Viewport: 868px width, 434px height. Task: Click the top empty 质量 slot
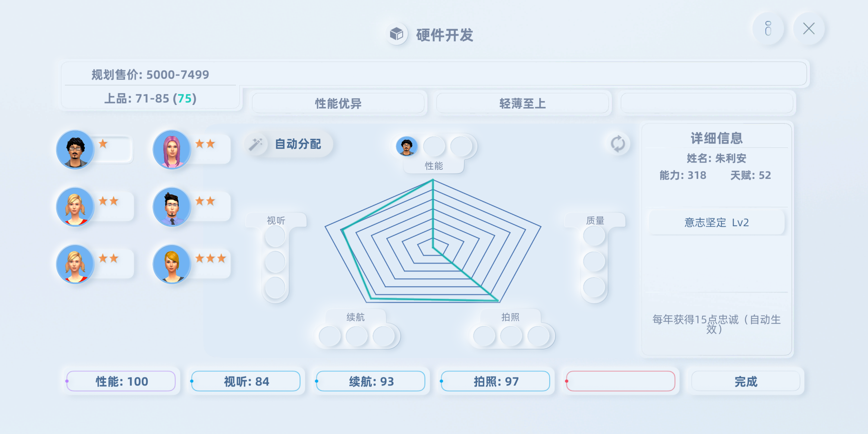coord(594,235)
